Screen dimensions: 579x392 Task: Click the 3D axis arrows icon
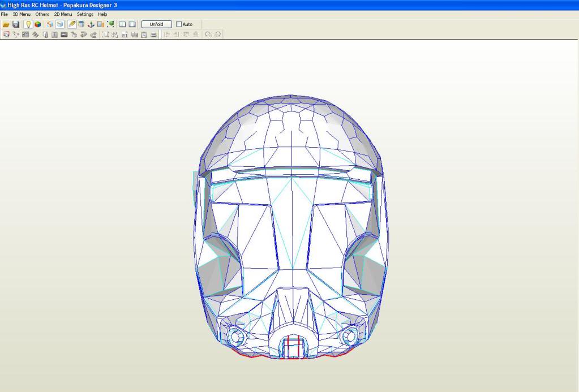(x=91, y=24)
